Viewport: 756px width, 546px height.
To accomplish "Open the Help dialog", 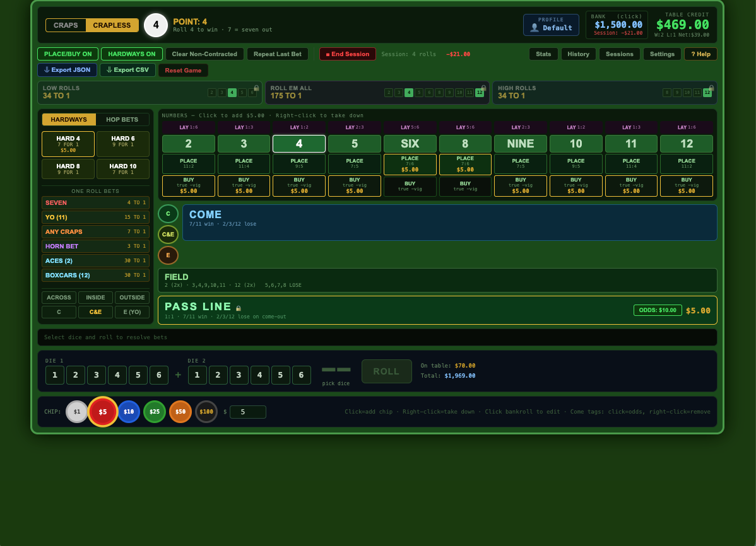I will point(700,54).
